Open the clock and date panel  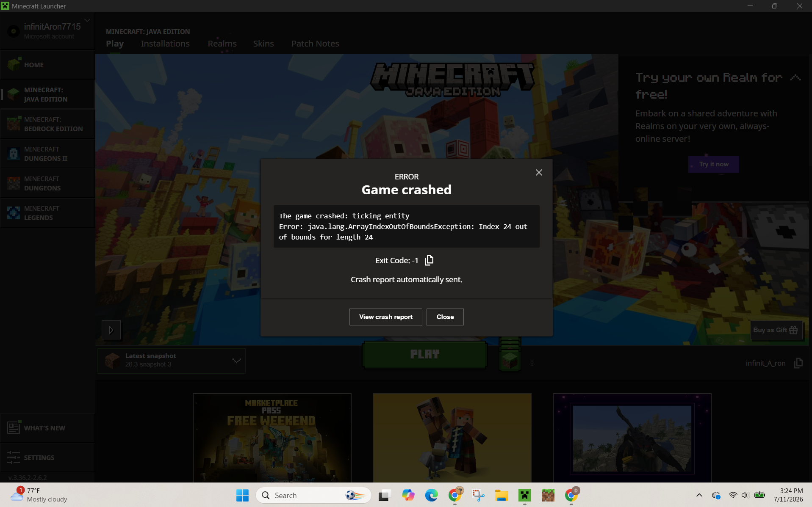[x=788, y=495]
